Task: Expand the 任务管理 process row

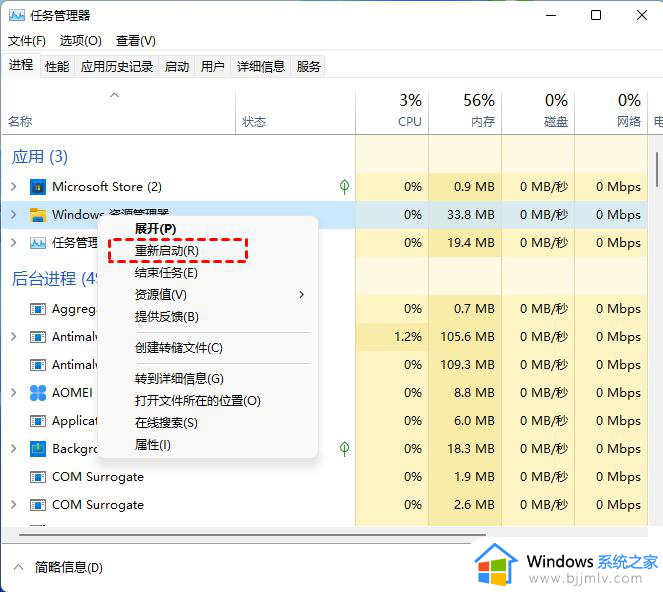Action: (x=14, y=243)
